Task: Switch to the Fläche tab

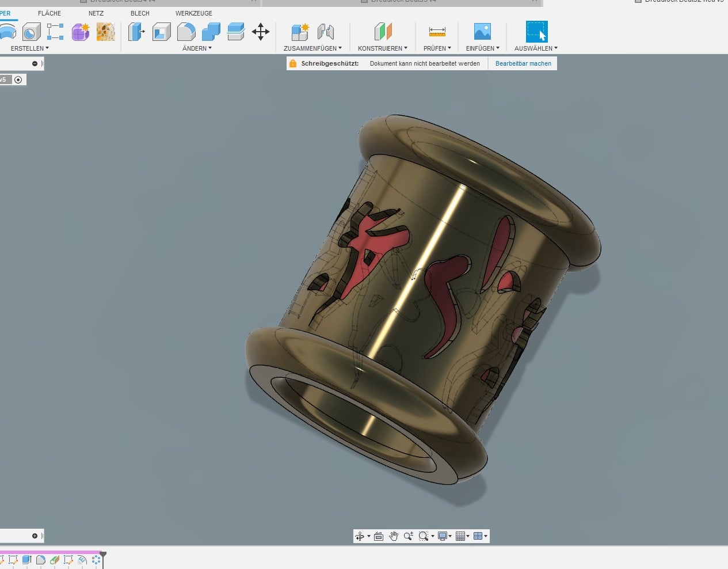Action: click(x=49, y=13)
